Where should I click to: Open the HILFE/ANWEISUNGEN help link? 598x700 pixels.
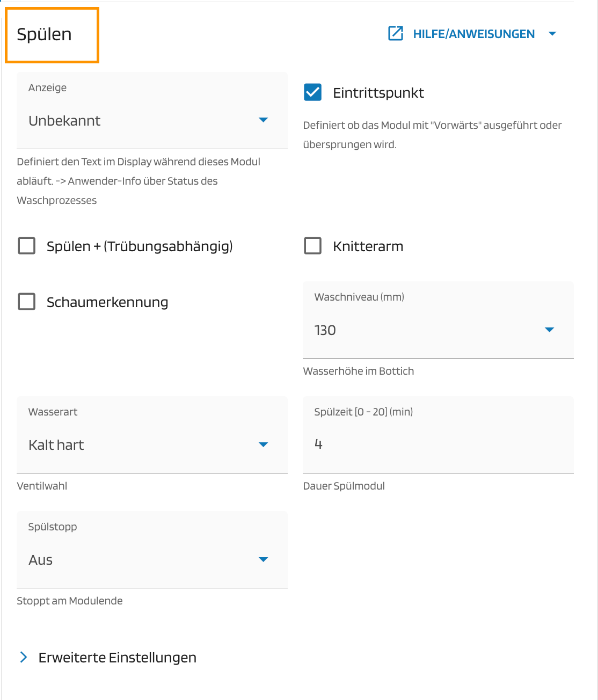(x=473, y=34)
